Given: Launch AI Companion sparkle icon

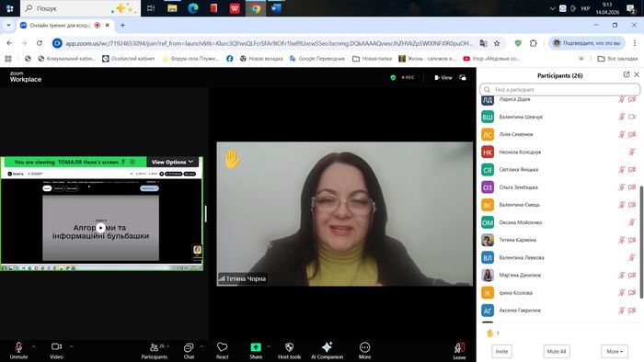Looking at the screenshot, I should [327, 347].
